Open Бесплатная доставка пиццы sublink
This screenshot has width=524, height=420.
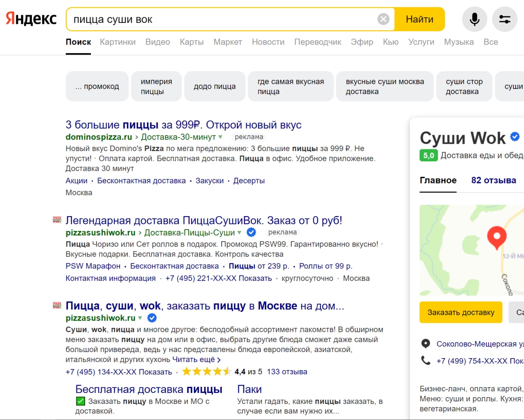[149, 389]
